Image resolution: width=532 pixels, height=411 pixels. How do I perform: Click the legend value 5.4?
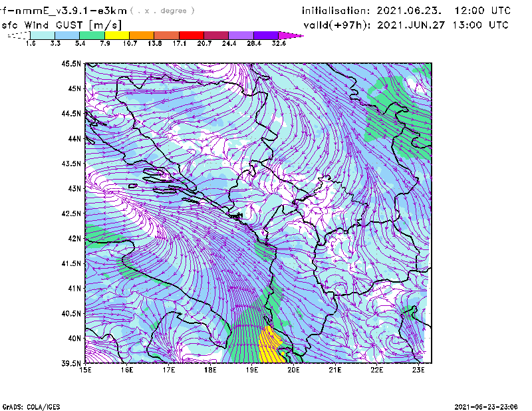[x=80, y=43]
